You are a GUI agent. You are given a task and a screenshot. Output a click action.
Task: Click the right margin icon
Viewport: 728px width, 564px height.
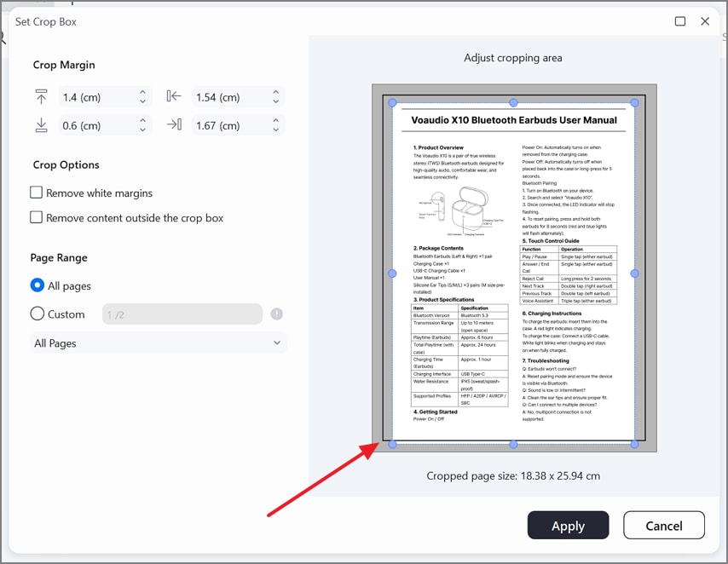(174, 124)
